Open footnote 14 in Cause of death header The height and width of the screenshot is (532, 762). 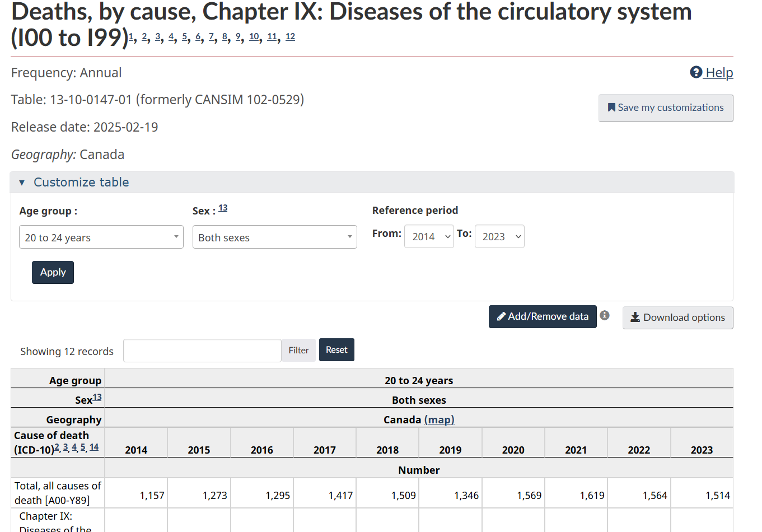(94, 447)
